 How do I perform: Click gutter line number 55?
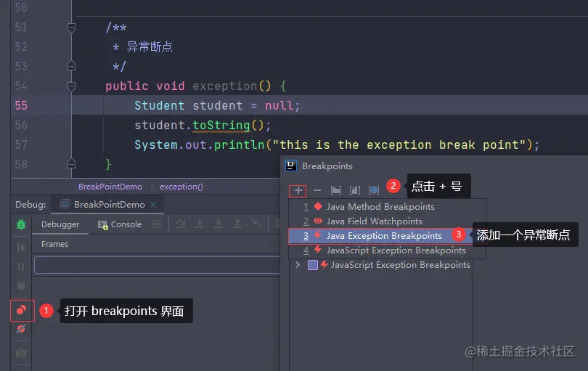tap(21, 105)
